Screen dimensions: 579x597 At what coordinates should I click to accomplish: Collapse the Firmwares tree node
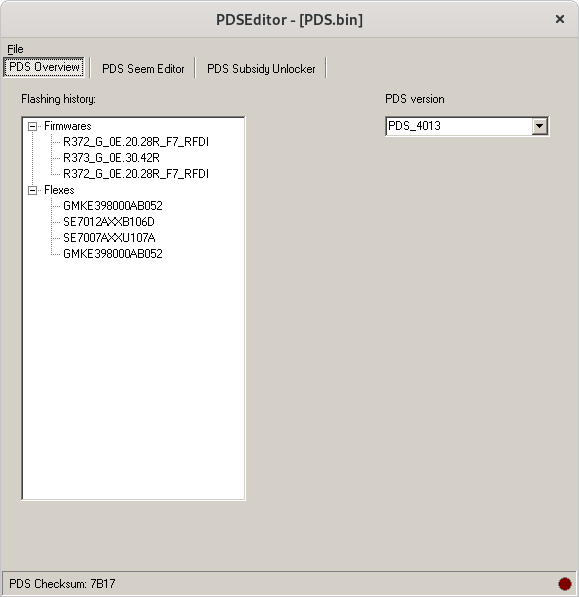33,126
